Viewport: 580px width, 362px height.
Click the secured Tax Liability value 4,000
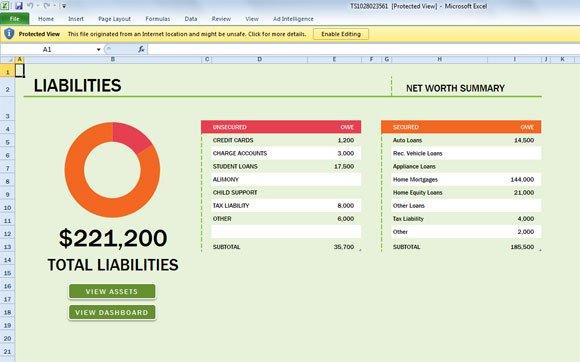[526, 219]
